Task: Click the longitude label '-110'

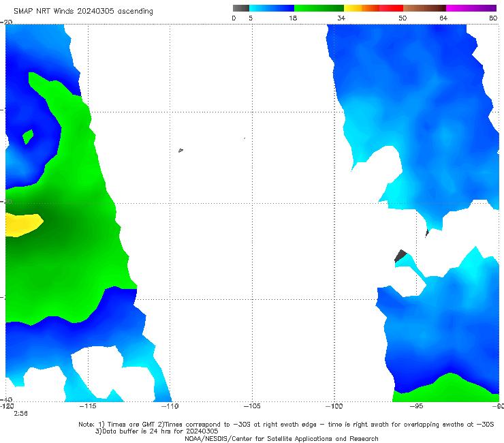Action: click(170, 406)
